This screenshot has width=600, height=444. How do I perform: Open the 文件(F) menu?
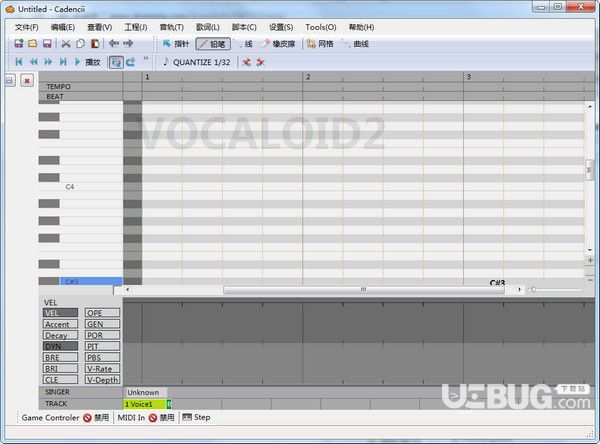(26, 27)
